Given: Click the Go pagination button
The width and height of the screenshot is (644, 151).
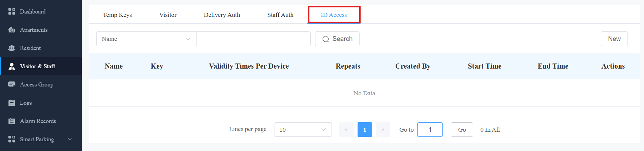Looking at the screenshot, I should [462, 130].
